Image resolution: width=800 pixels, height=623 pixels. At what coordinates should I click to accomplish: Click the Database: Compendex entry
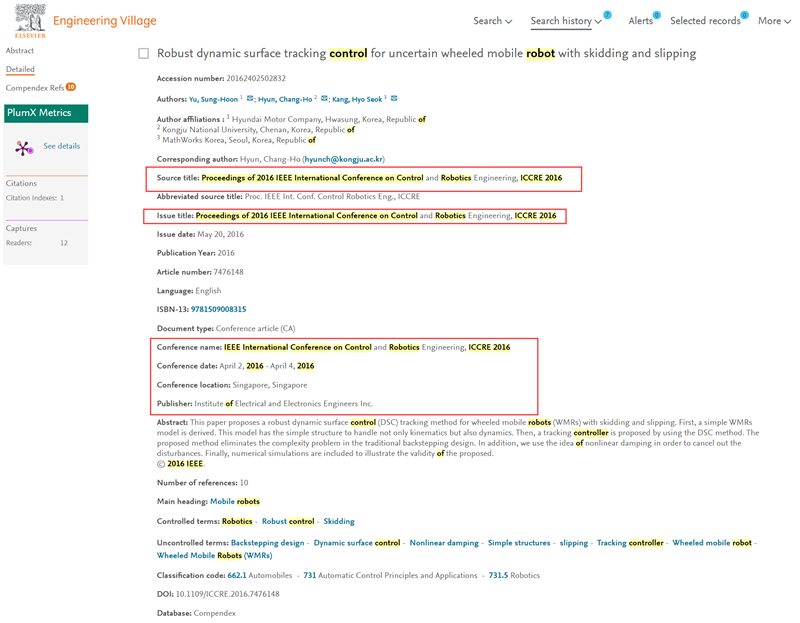coord(196,613)
